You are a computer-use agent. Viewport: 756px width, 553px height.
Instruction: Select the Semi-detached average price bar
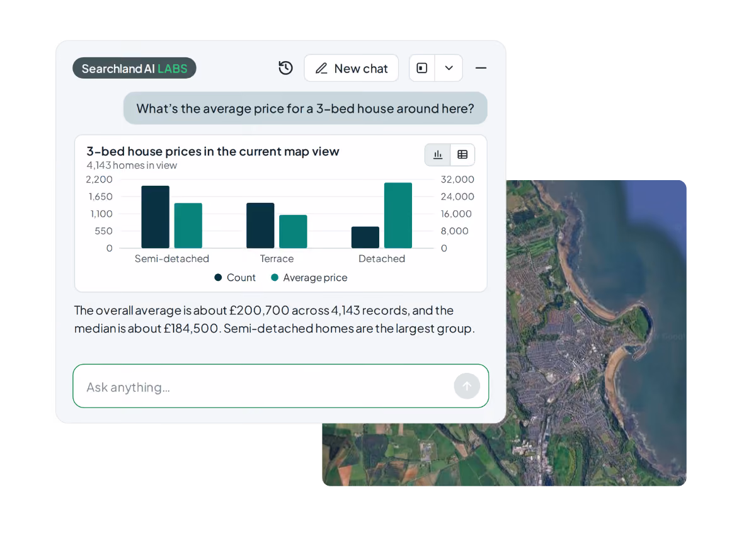point(188,225)
